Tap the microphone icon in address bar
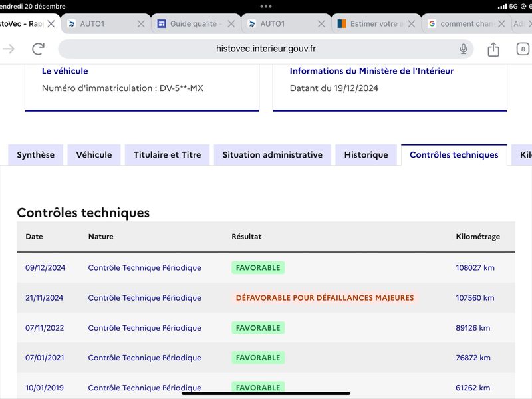Image resolution: width=532 pixels, height=399 pixels. pyautogui.click(x=463, y=49)
